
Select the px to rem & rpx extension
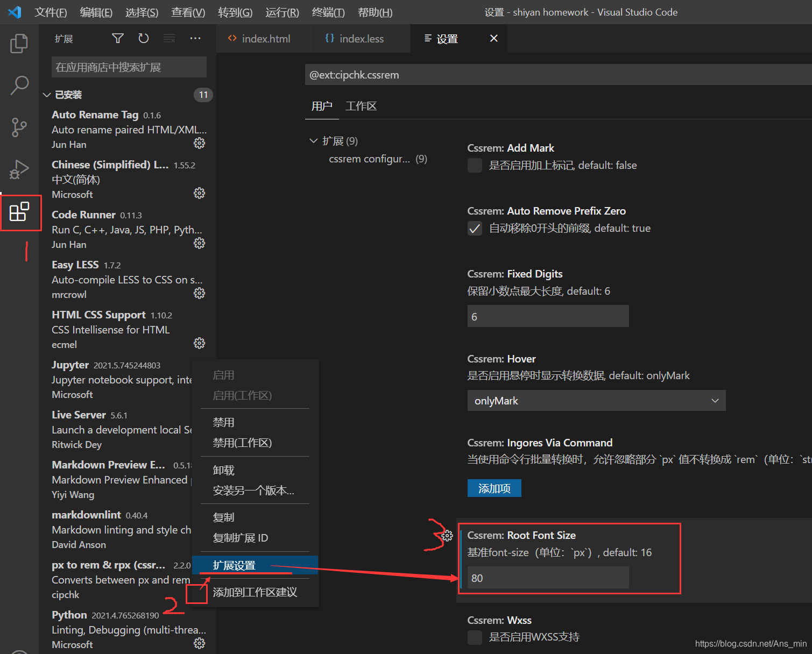(x=122, y=580)
